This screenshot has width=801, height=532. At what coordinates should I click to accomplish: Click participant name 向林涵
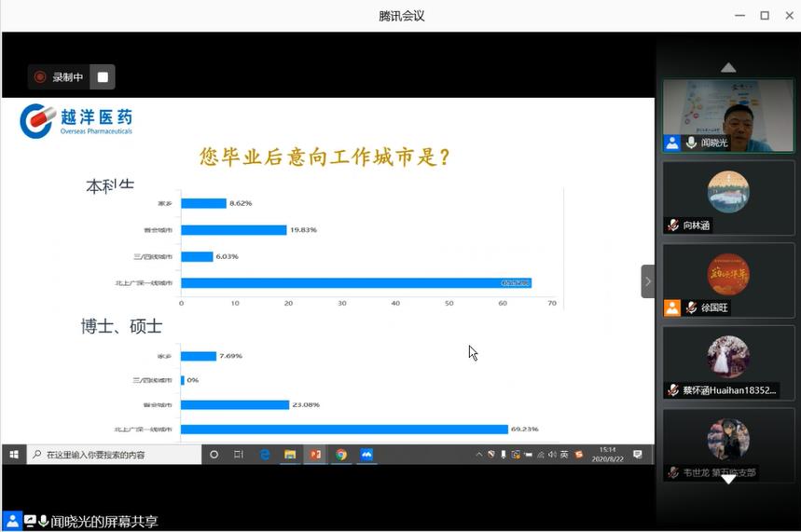pos(697,225)
